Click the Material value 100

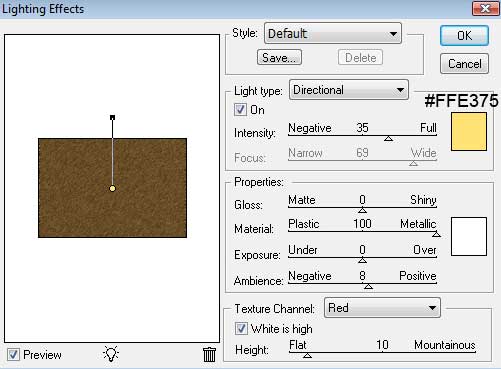(362, 224)
